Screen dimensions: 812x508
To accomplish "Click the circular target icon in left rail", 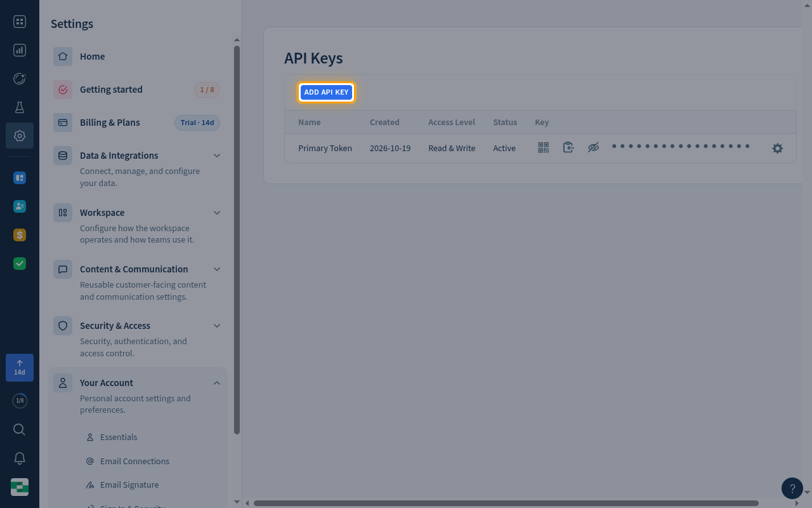I will (20, 79).
